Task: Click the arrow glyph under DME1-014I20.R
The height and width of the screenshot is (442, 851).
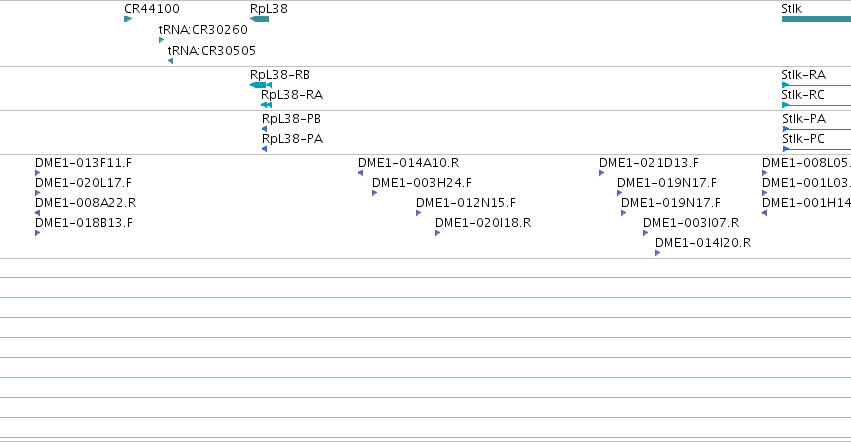Action: pyautogui.click(x=657, y=253)
